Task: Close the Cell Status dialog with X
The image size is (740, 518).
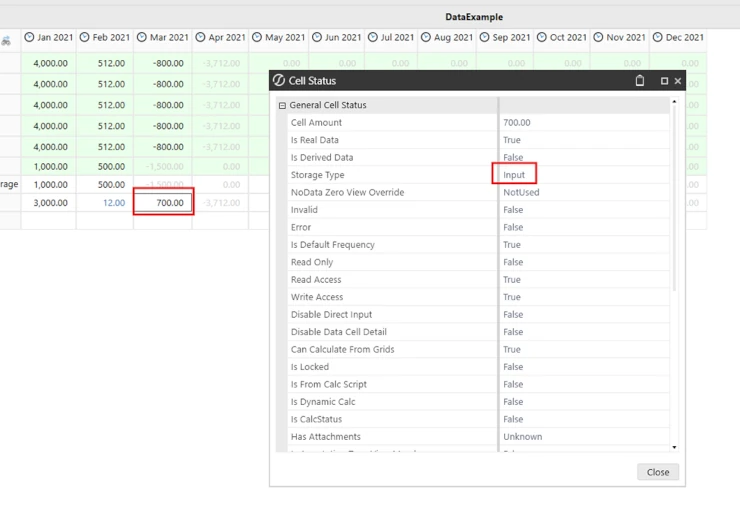Action: pyautogui.click(x=678, y=81)
